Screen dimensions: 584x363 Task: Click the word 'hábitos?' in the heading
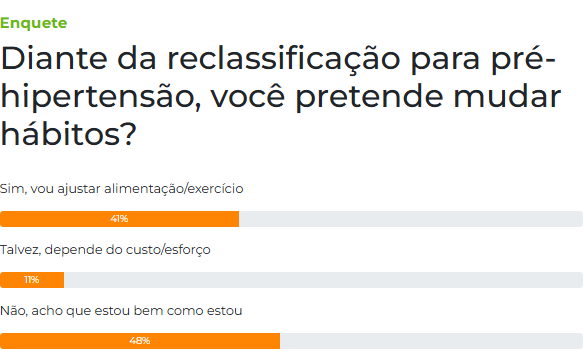pos(69,134)
